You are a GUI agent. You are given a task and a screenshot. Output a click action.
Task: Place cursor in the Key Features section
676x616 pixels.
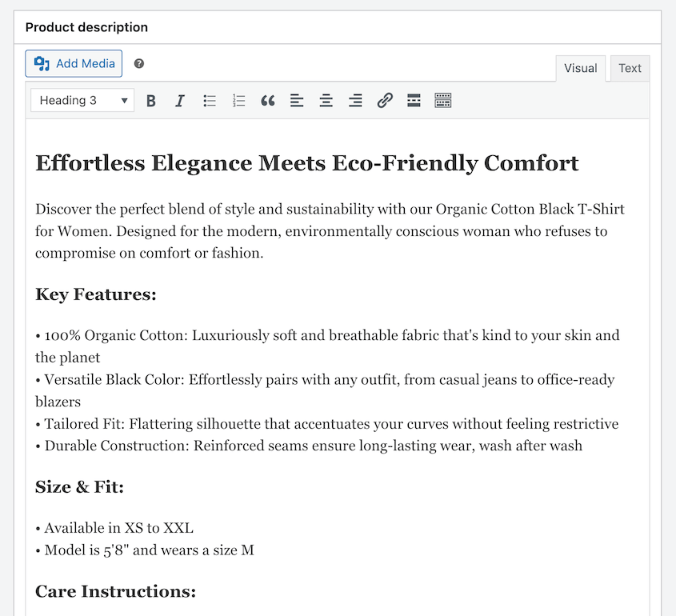[x=96, y=294]
